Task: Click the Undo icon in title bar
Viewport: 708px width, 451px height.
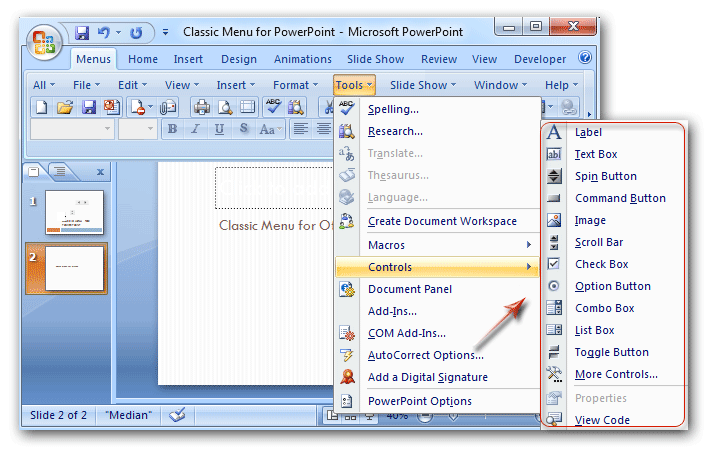Action: click(x=103, y=33)
